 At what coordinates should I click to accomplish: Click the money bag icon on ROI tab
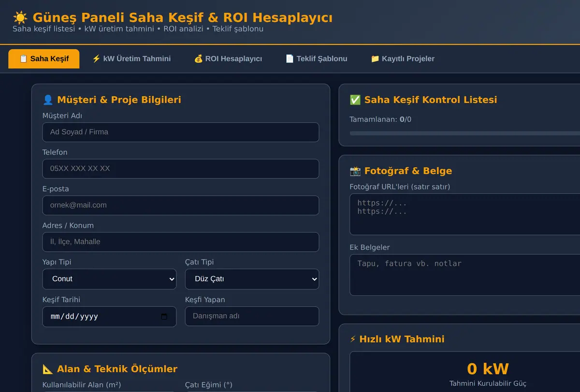(198, 58)
